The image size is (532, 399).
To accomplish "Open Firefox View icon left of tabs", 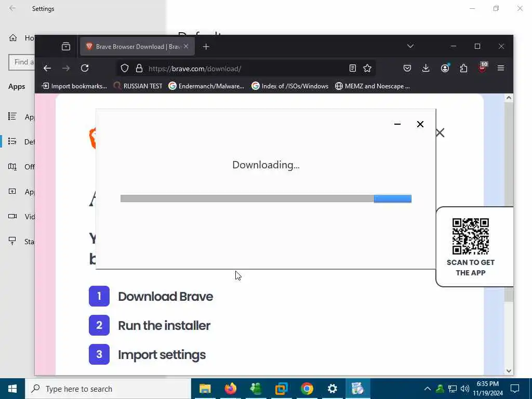I will (66, 46).
